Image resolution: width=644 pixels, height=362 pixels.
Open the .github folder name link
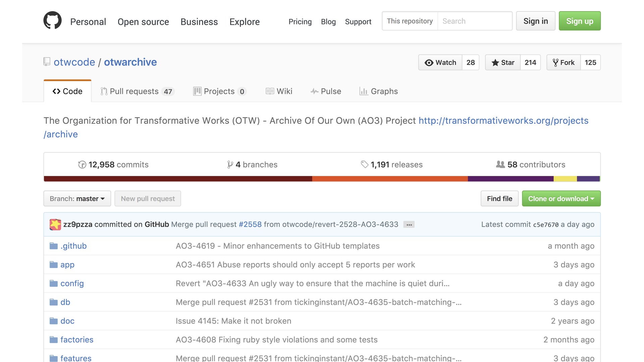pyautogui.click(x=73, y=246)
